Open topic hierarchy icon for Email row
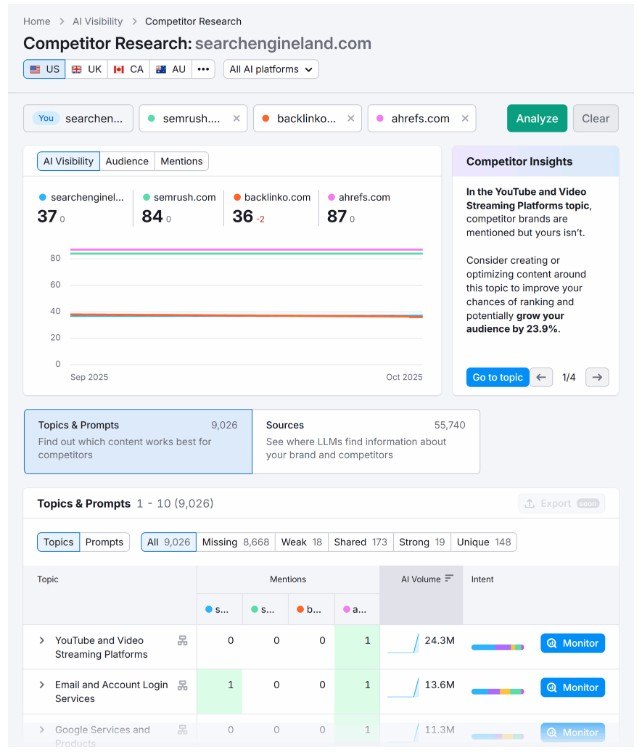644x755 pixels. coord(182,686)
